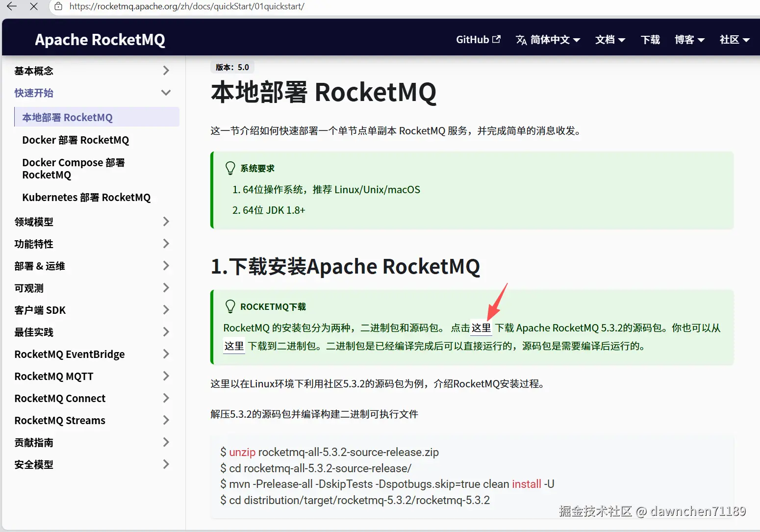Open RocketMQ EventBridge sidebar category
760x532 pixels.
click(70, 354)
